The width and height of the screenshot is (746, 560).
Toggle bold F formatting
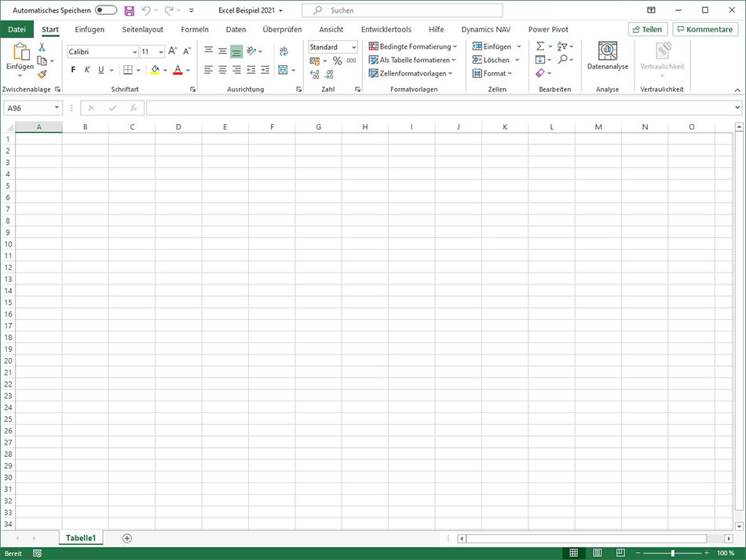coord(73,70)
